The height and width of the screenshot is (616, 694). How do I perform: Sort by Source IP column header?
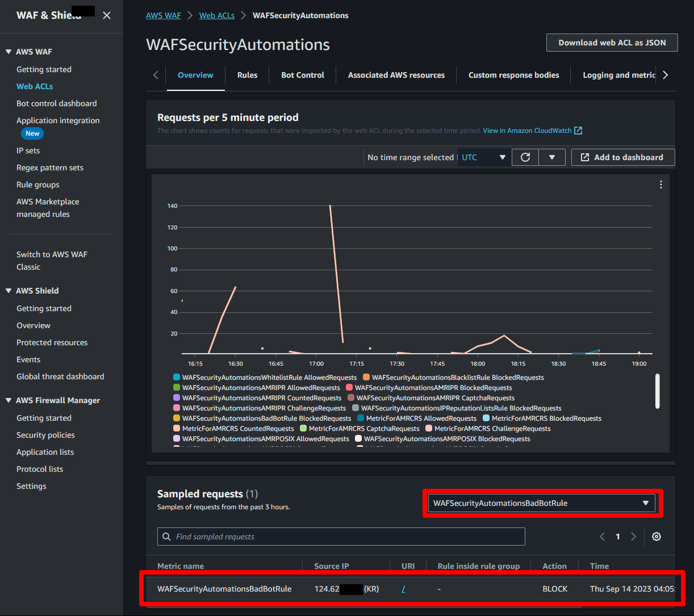(x=332, y=566)
